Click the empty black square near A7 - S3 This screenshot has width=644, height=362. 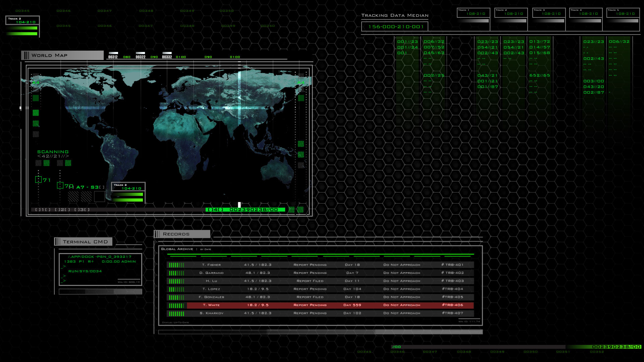tap(99, 196)
